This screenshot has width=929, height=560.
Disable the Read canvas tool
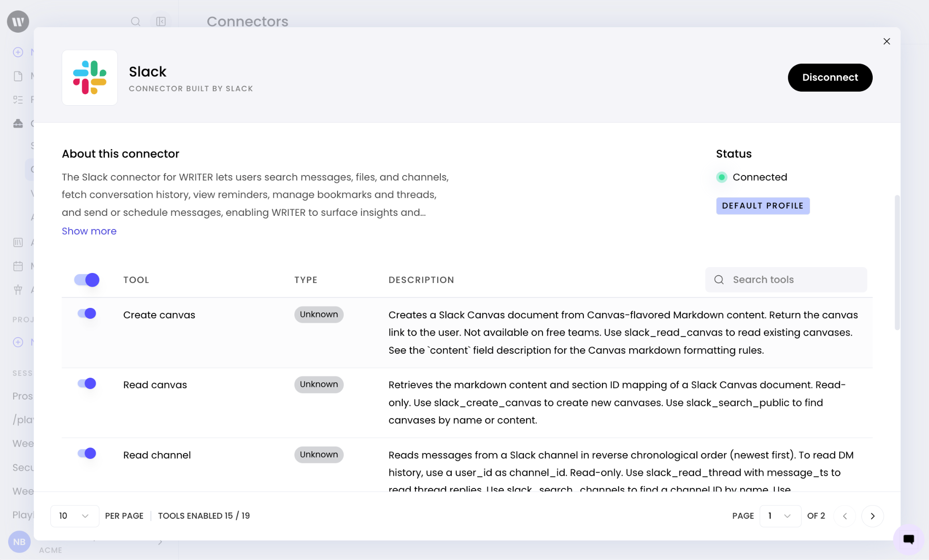[87, 384]
